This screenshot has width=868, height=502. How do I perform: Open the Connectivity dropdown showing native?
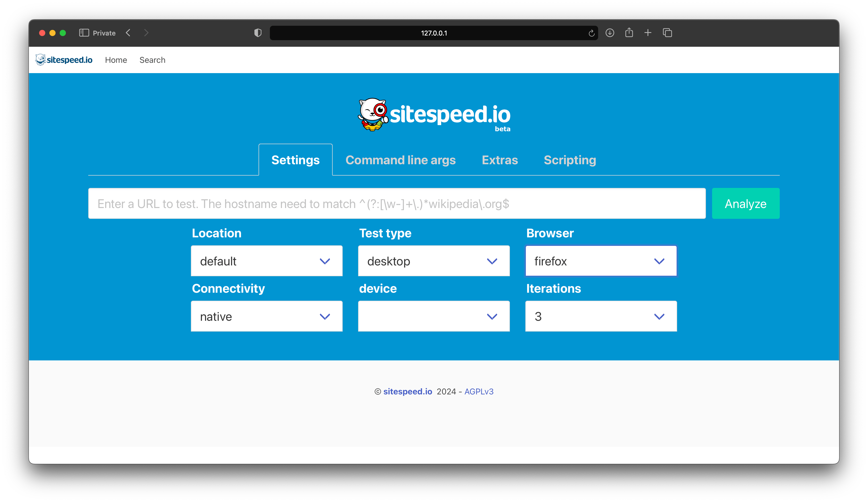pyautogui.click(x=267, y=316)
